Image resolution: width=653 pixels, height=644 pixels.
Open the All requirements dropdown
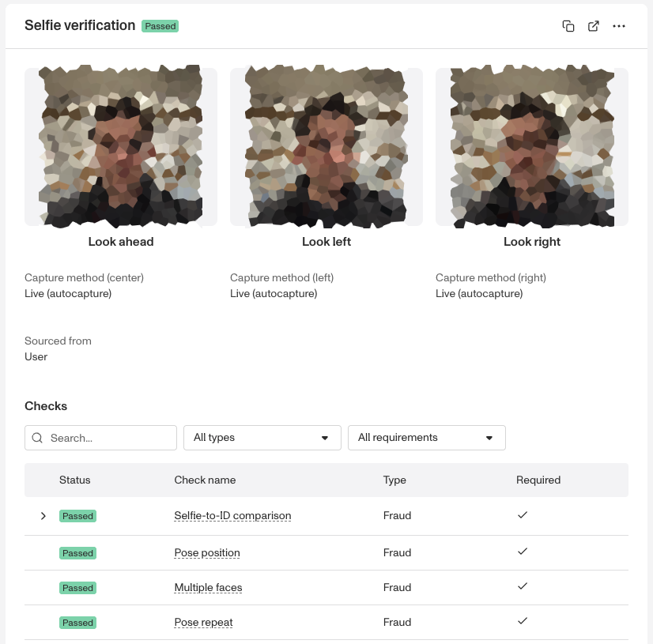pos(426,437)
